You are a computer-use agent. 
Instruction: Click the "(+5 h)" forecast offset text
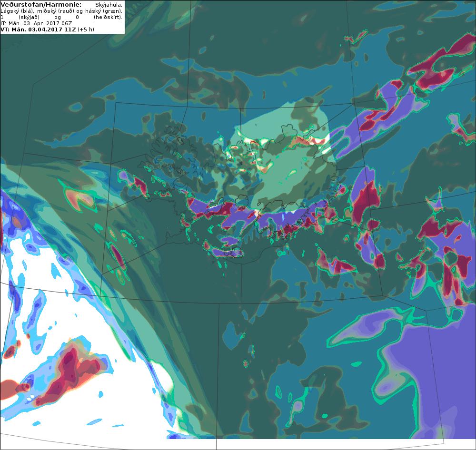[86, 29]
